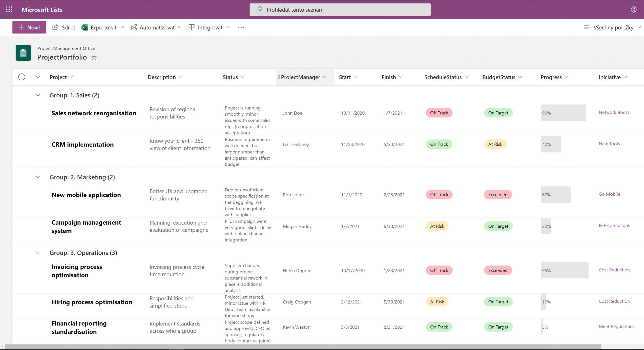The height and width of the screenshot is (350, 644).
Task: Favorite ProjectPortfolio with the star icon
Action: 94,57
